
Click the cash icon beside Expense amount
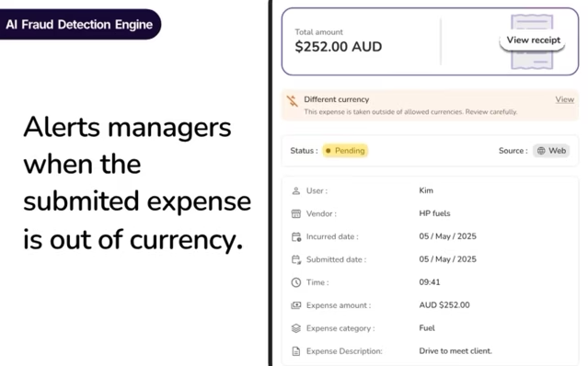[296, 305]
